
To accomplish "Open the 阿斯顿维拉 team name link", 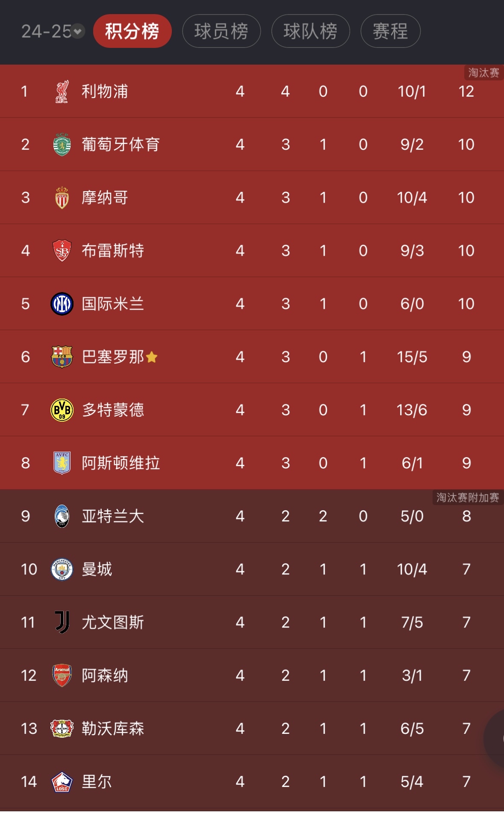I will point(121,463).
